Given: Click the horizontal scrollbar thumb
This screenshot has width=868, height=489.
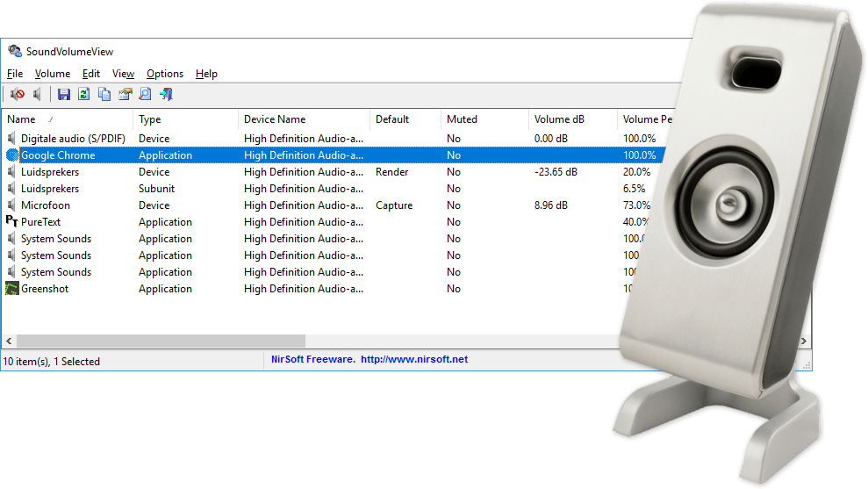Looking at the screenshot, I should tap(161, 341).
